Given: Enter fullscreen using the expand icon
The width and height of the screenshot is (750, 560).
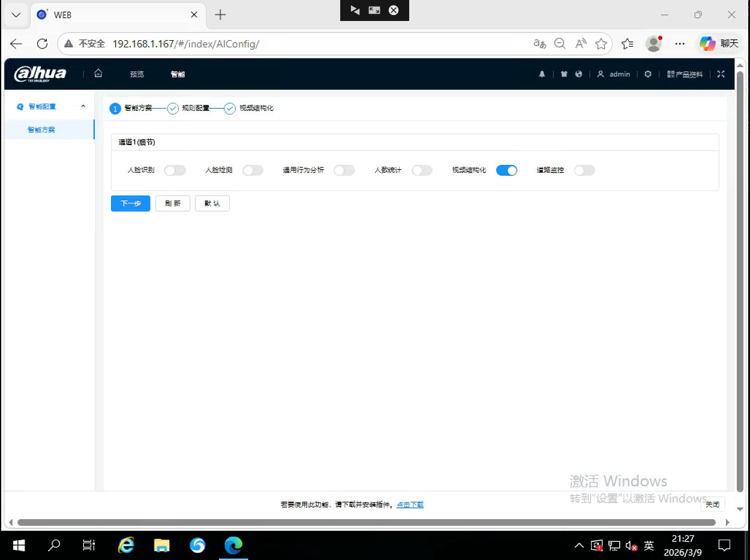Looking at the screenshot, I should pos(721,74).
